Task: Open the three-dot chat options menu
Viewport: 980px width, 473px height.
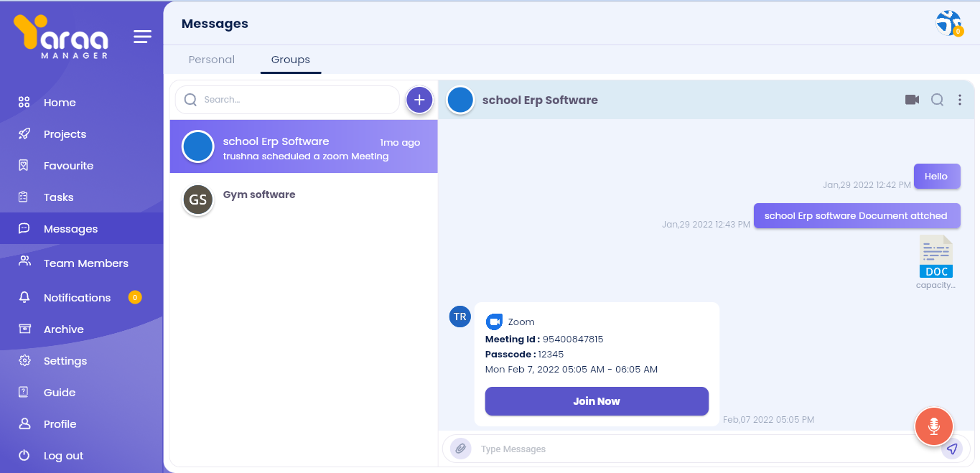Action: click(x=960, y=100)
